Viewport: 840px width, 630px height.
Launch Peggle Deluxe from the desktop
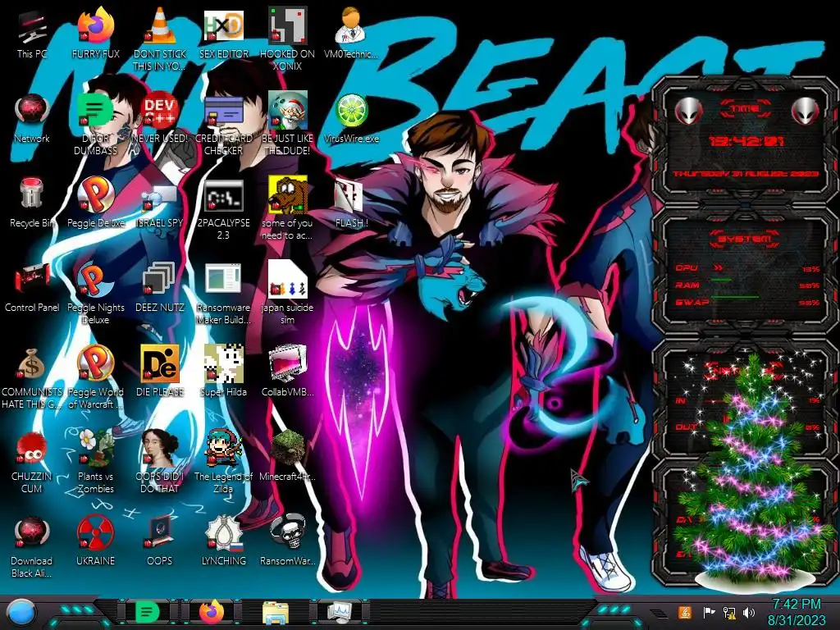click(96, 203)
